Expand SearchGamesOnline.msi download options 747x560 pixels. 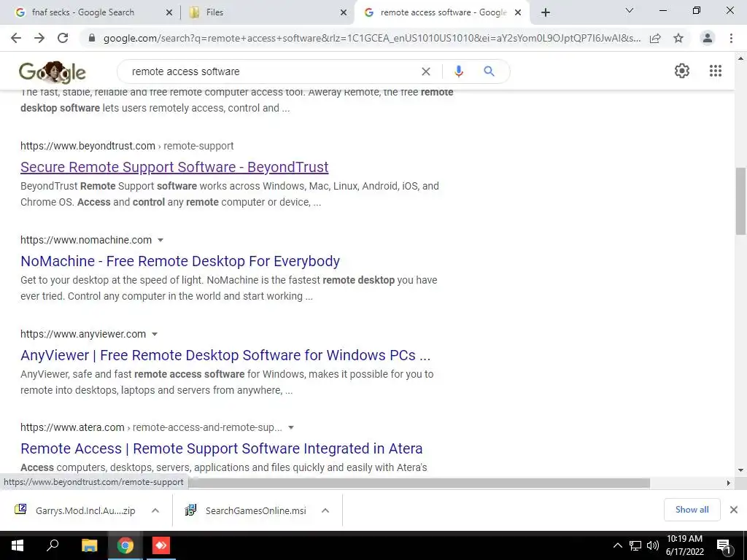325,510
